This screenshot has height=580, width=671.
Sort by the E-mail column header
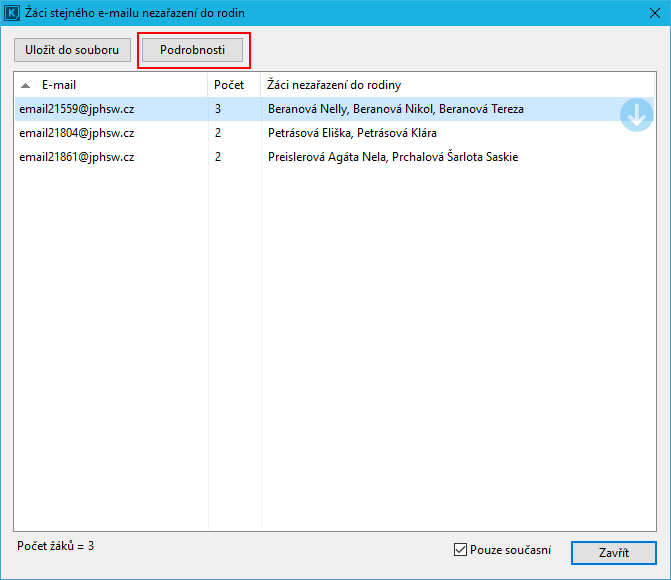click(110, 85)
